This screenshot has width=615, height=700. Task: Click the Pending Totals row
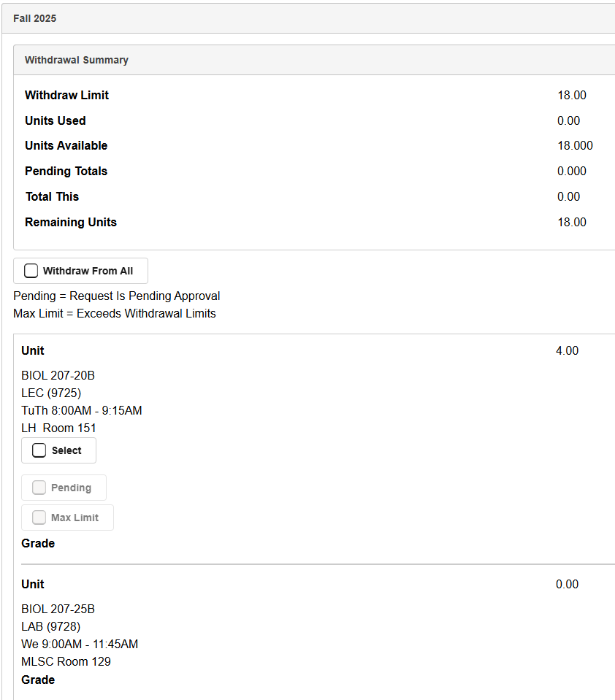pyautogui.click(x=66, y=171)
